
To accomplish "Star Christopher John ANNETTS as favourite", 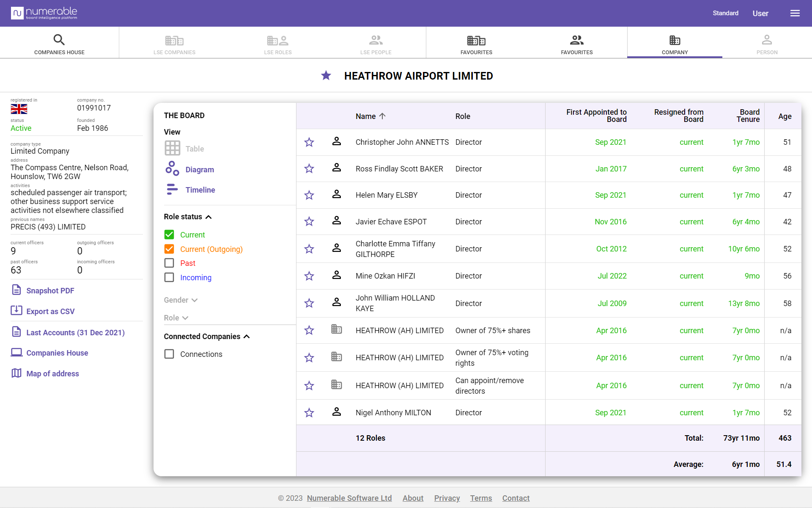I will point(309,142).
